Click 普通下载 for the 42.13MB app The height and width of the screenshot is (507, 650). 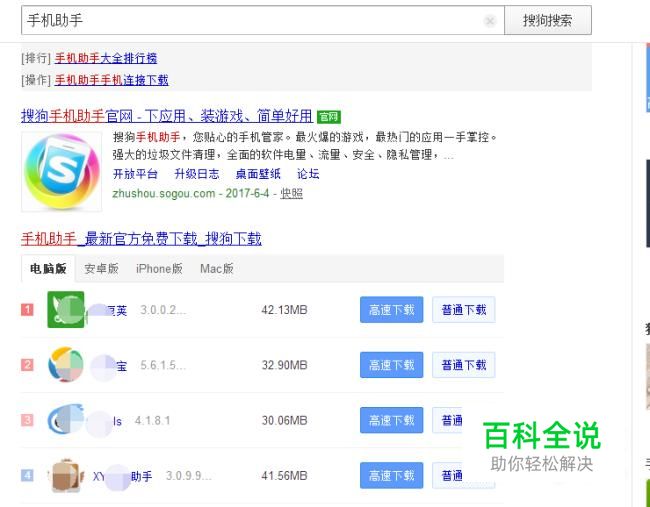click(463, 310)
